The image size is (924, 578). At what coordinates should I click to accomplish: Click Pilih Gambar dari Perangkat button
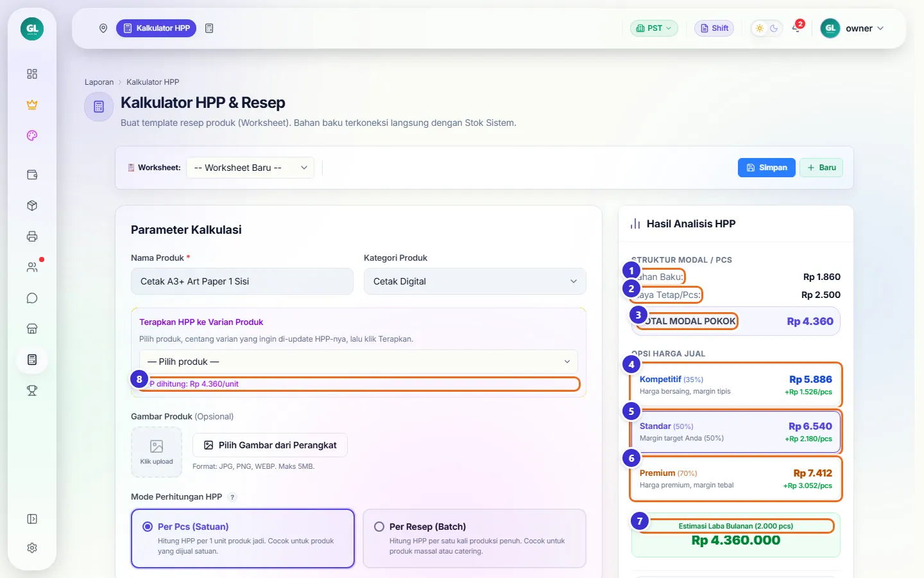coord(270,445)
